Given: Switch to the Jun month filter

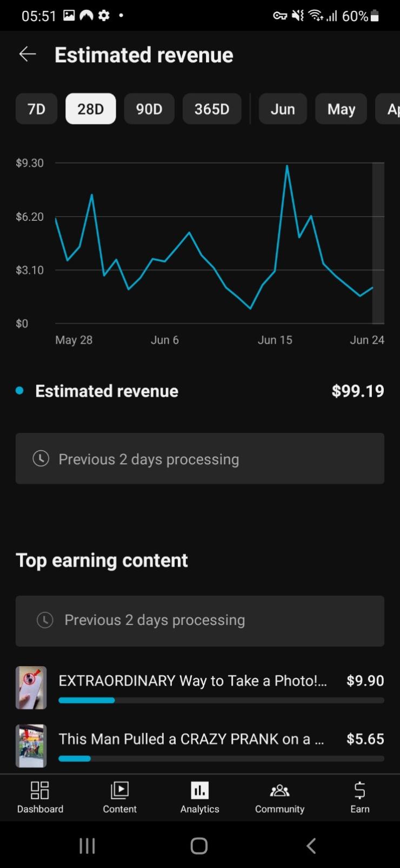Looking at the screenshot, I should (x=283, y=109).
